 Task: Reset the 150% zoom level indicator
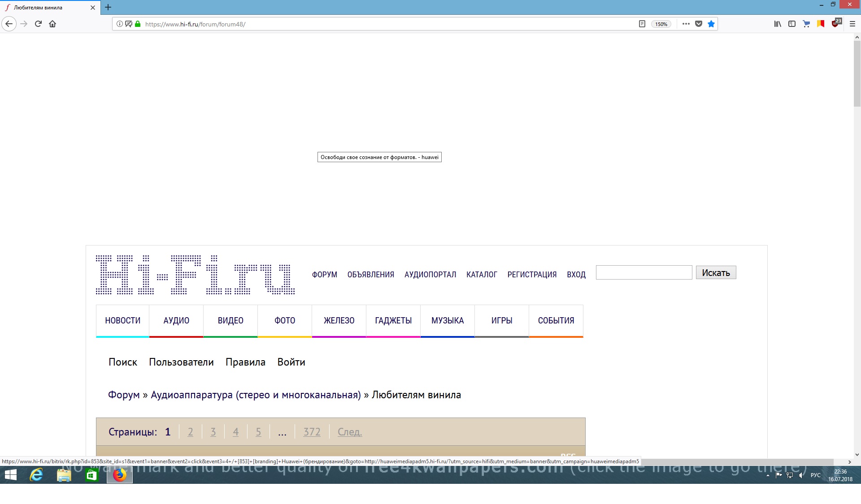(661, 24)
